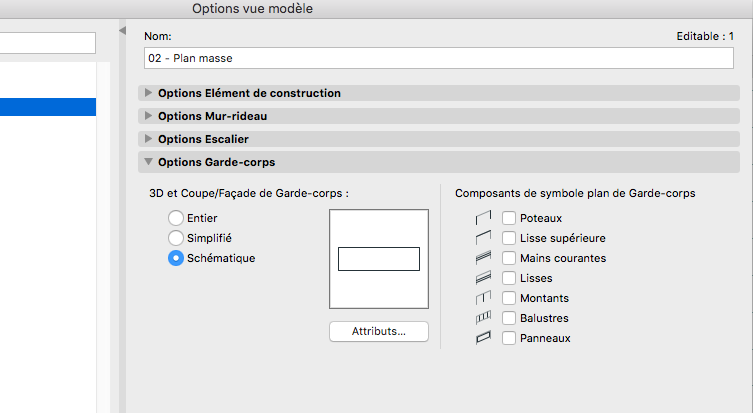Image resolution: width=753 pixels, height=413 pixels.
Task: Select the Simplifié radio option
Action: click(176, 238)
